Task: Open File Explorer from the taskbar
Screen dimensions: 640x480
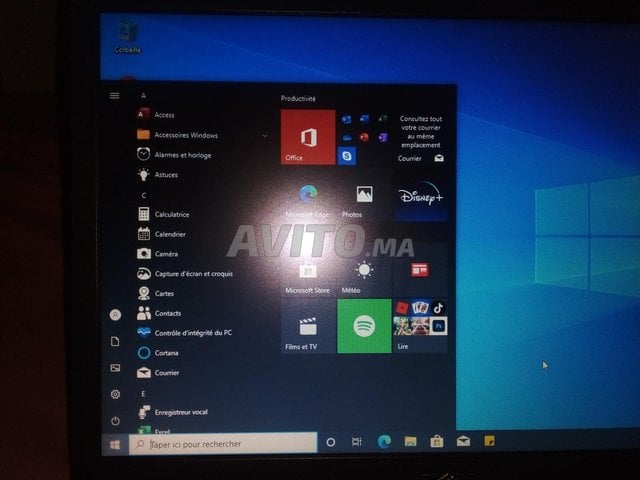Action: pos(410,441)
